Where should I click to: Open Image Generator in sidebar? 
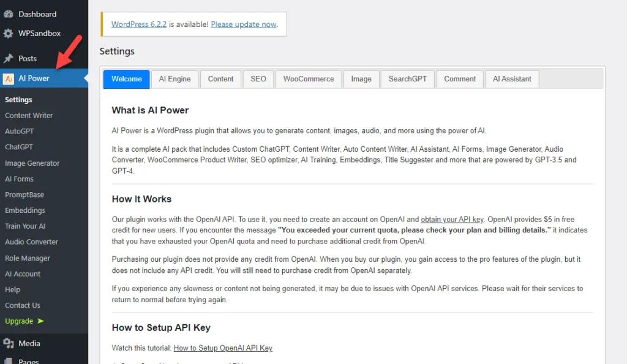[x=32, y=163]
